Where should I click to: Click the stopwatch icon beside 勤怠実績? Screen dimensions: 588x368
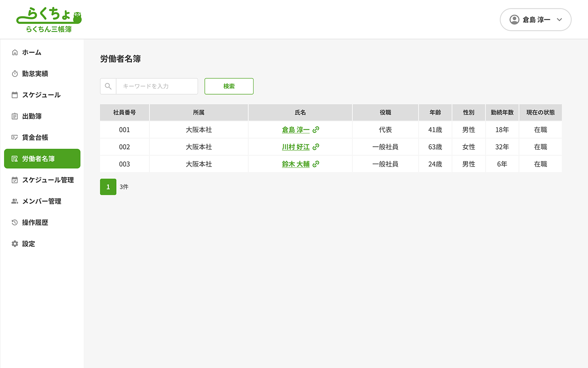[x=15, y=74]
